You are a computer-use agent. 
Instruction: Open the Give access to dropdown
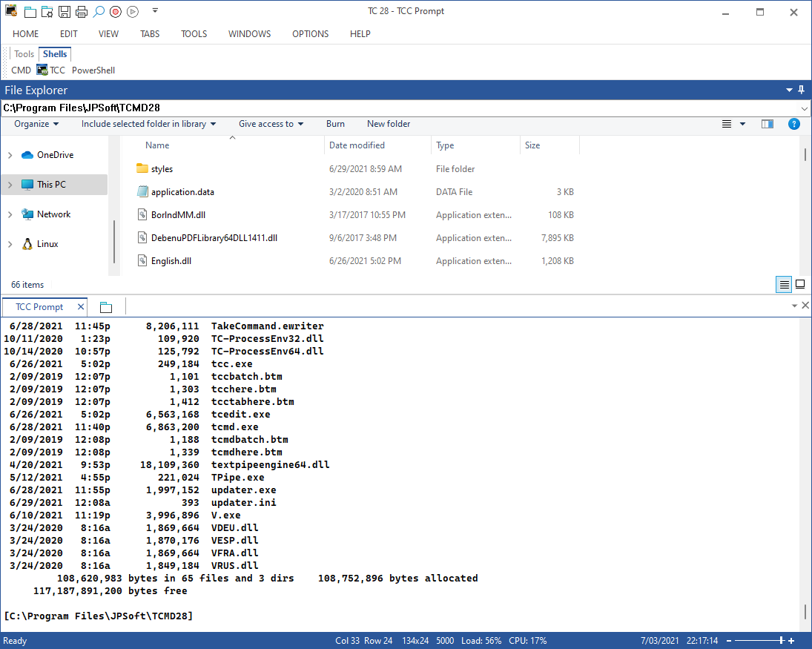(271, 124)
